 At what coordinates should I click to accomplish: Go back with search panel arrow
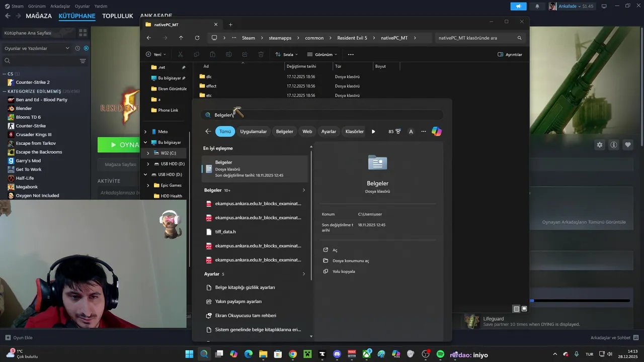(208, 131)
